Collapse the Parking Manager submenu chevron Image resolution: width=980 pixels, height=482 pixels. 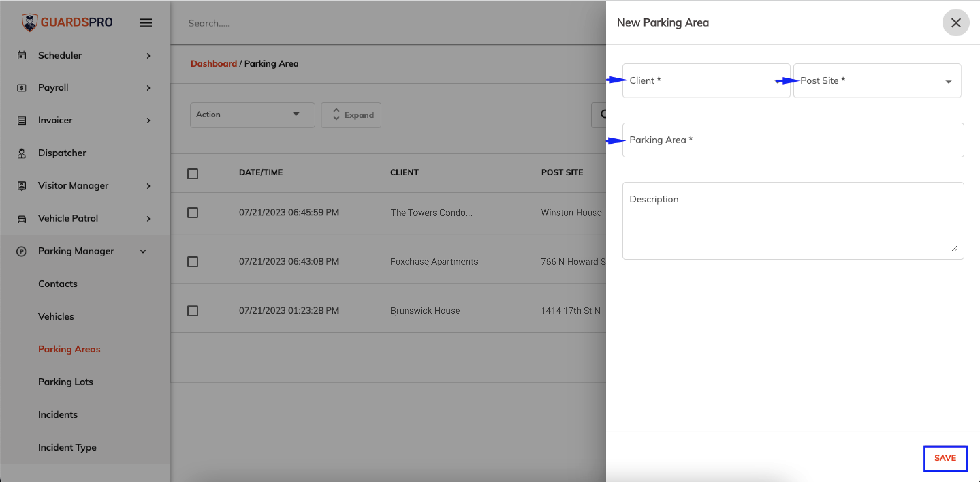[x=143, y=251]
